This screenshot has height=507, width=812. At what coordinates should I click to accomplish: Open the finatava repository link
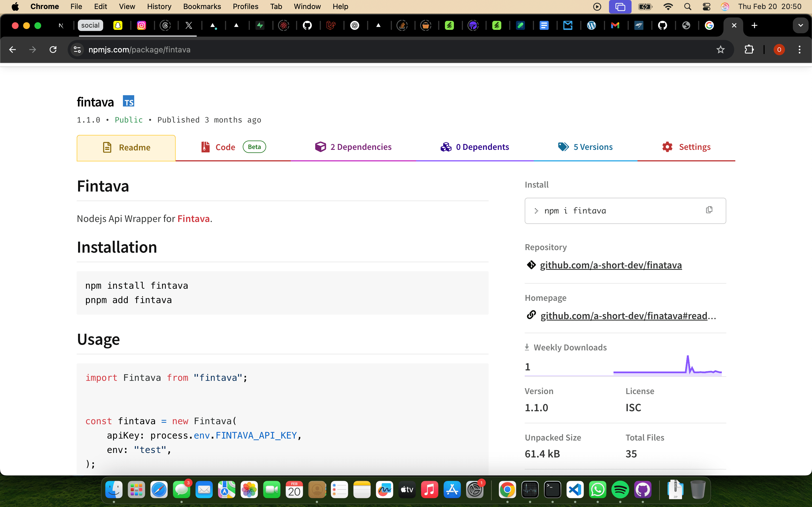tap(611, 265)
